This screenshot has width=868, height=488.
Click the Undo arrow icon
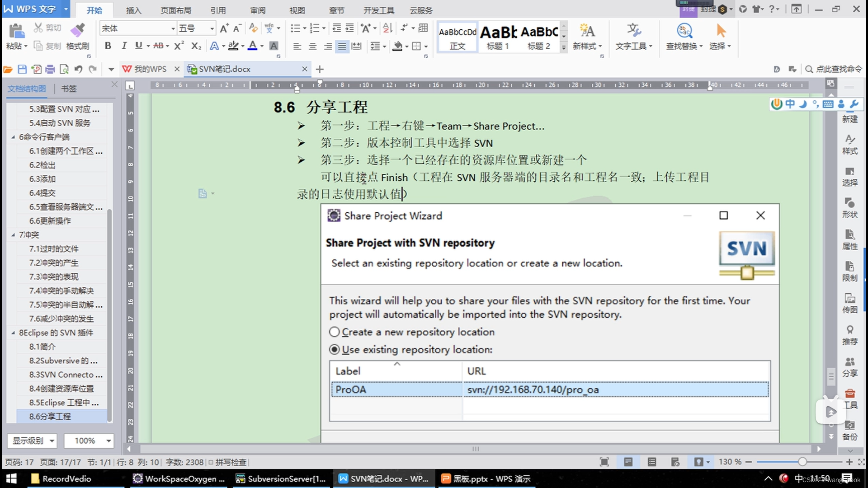[78, 69]
